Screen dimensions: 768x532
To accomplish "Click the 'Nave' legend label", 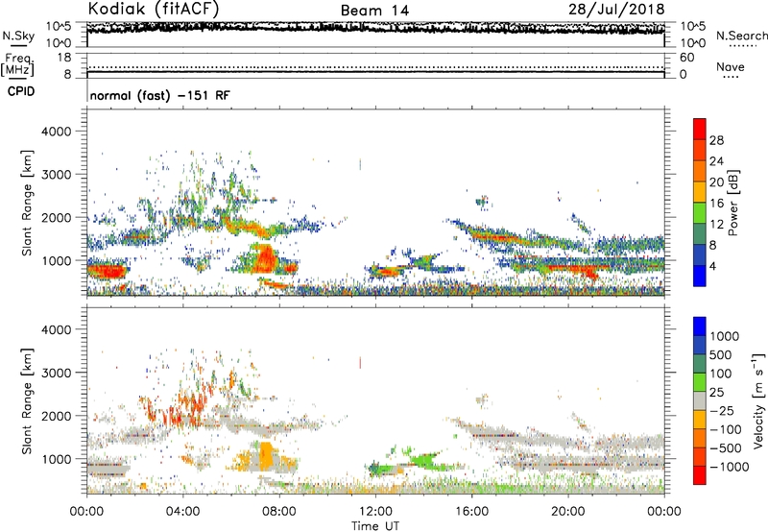I will (x=731, y=66).
